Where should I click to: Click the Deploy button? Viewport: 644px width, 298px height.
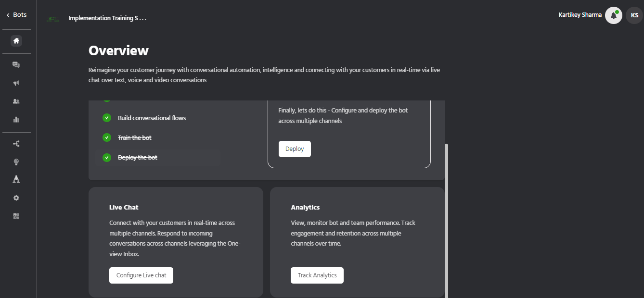(x=295, y=149)
